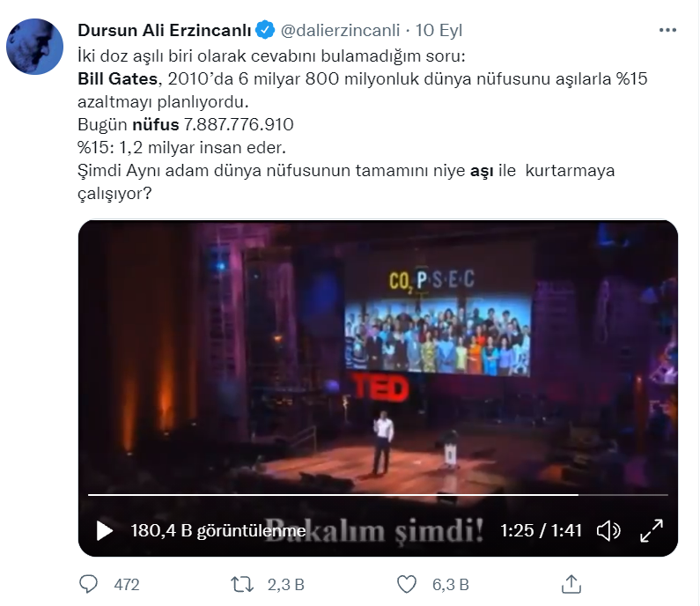This screenshot has height=606, width=700.
Task: Click the display name Dursun Ali Erzincanlı
Action: point(165,30)
